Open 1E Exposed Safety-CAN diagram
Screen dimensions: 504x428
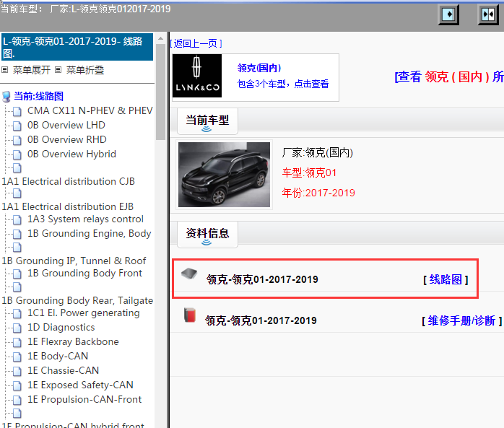tap(80, 385)
